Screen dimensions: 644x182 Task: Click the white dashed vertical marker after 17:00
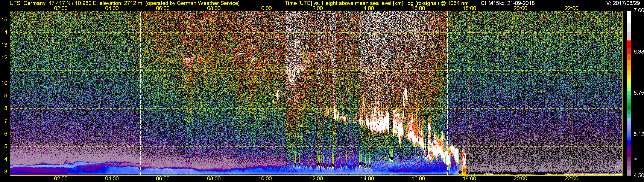pos(448,93)
